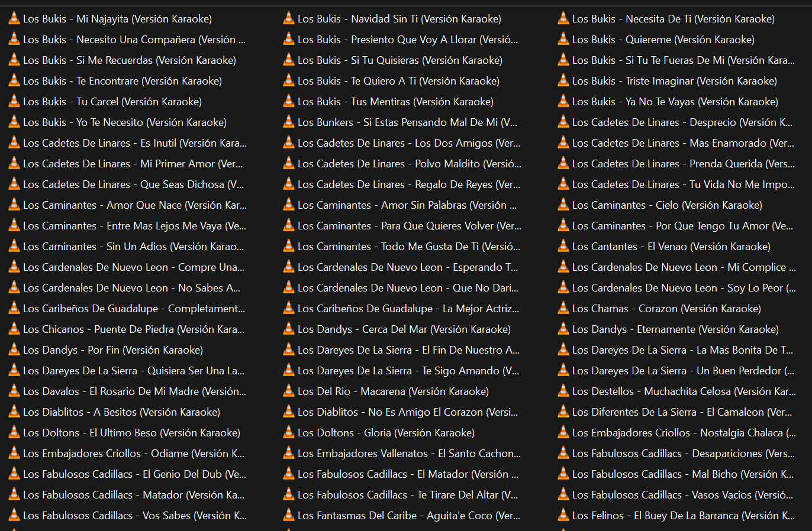Select Los Dandys - Eternamente karaoke file
Viewport: 812px width, 531px height.
click(675, 329)
